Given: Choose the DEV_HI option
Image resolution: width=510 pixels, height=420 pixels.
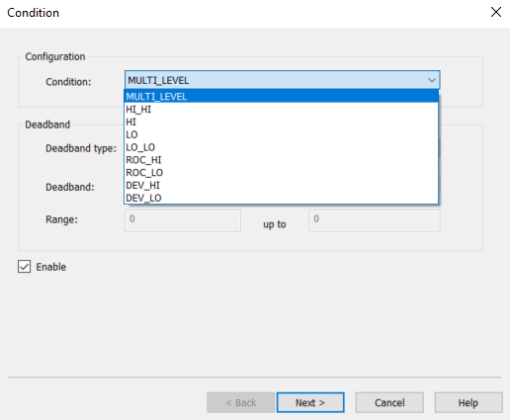Looking at the screenshot, I should click(281, 185).
